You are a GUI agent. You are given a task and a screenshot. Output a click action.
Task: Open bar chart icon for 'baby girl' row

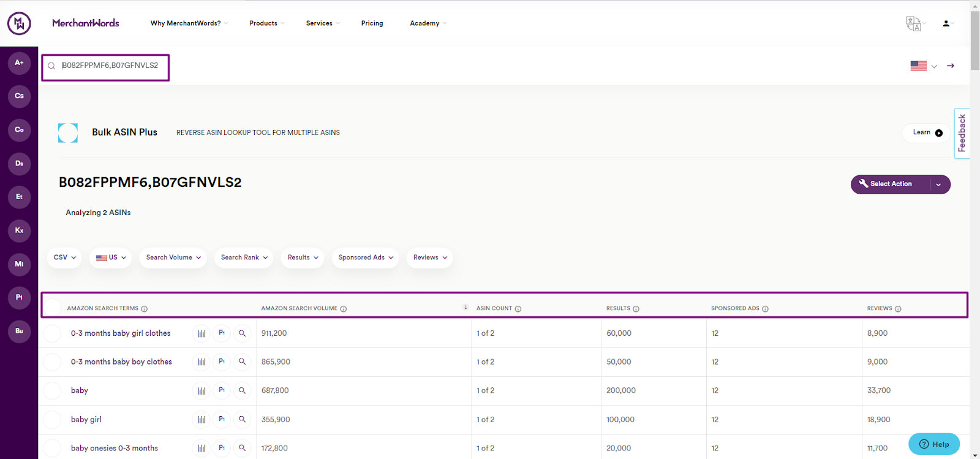click(202, 420)
